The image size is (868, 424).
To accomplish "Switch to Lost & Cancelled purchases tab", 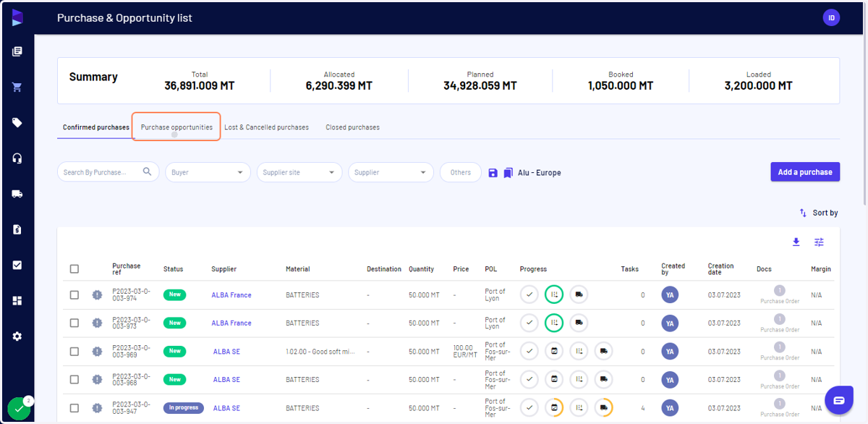I will tap(266, 127).
